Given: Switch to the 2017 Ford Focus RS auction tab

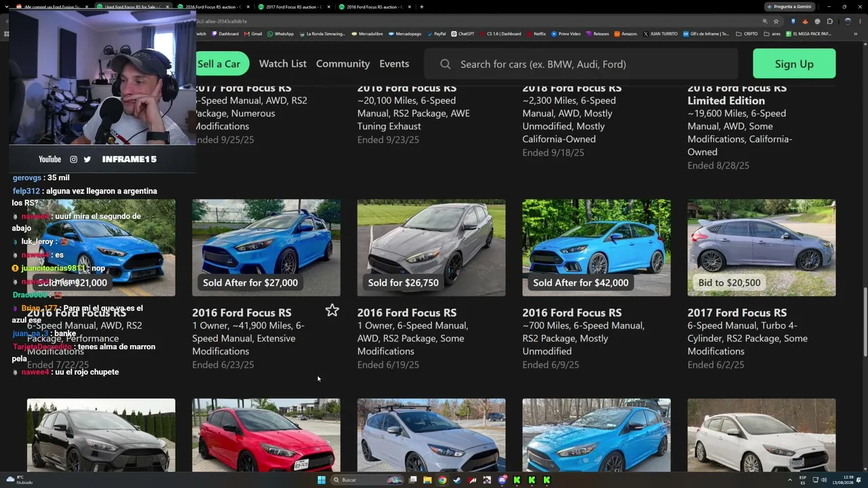Looking at the screenshot, I should click(x=294, y=7).
